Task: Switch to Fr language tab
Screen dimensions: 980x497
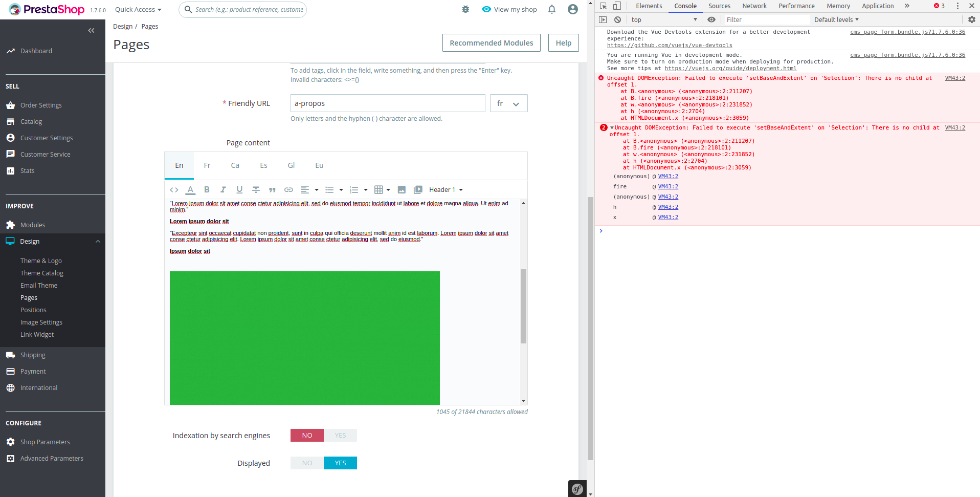Action: pyautogui.click(x=207, y=165)
